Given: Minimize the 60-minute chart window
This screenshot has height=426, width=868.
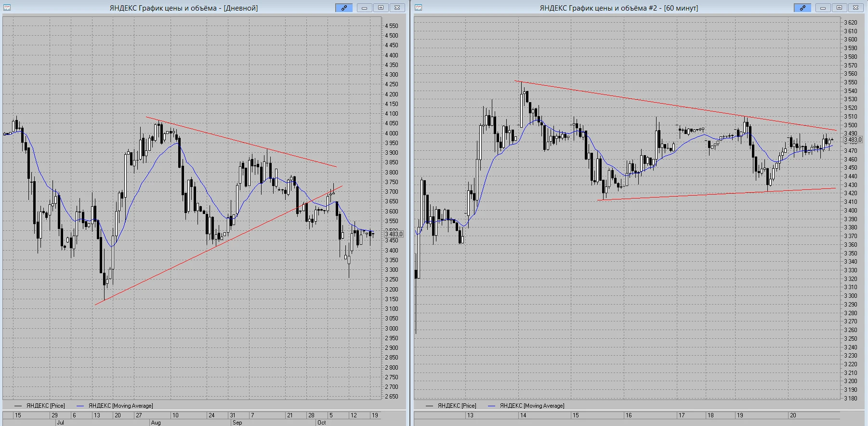Looking at the screenshot, I should tap(823, 8).
